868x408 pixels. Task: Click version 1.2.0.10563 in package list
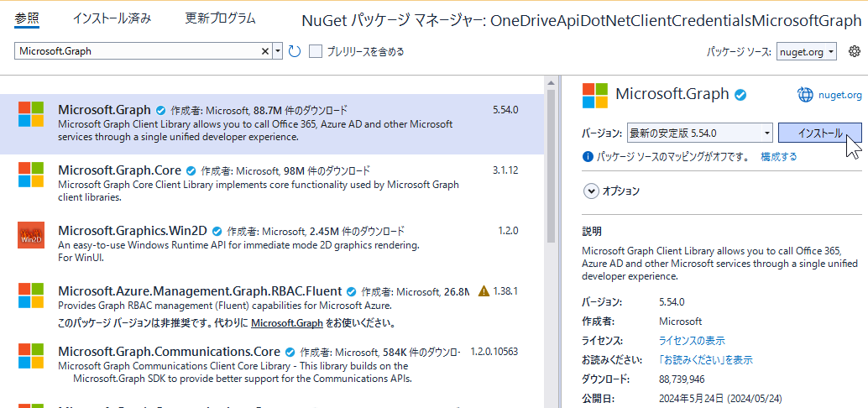[x=494, y=352]
